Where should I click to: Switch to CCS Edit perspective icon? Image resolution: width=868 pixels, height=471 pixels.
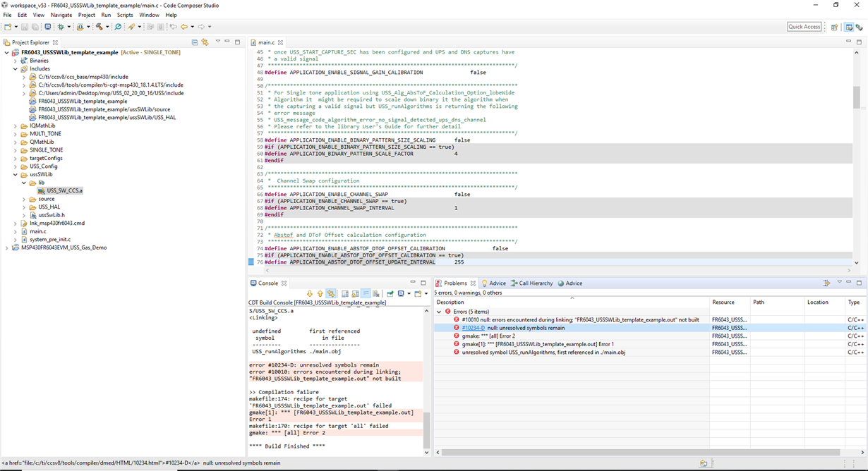[849, 27]
